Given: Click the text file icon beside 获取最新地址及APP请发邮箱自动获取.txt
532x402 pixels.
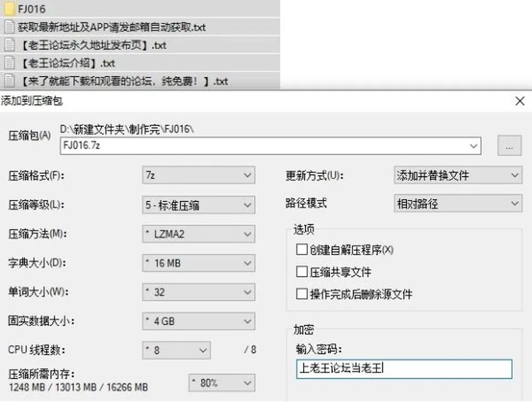Looking at the screenshot, I should [9, 27].
